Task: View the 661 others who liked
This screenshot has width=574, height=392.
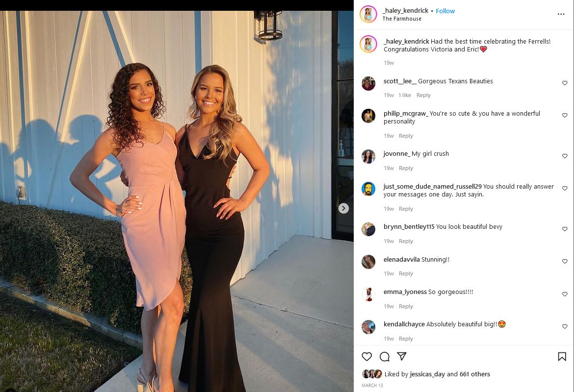Action: click(475, 374)
